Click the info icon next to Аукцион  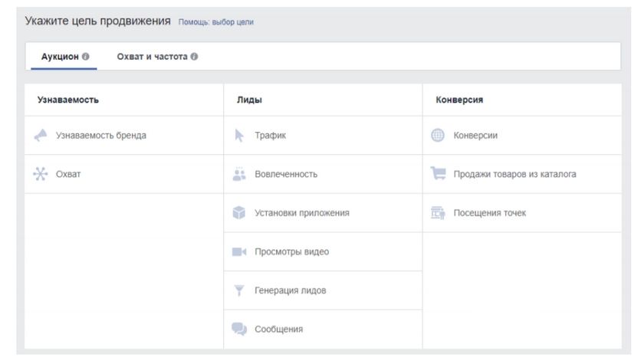85,56
